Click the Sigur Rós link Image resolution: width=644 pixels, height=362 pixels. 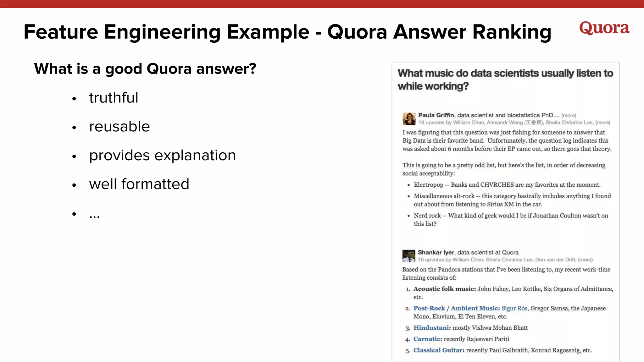(514, 308)
